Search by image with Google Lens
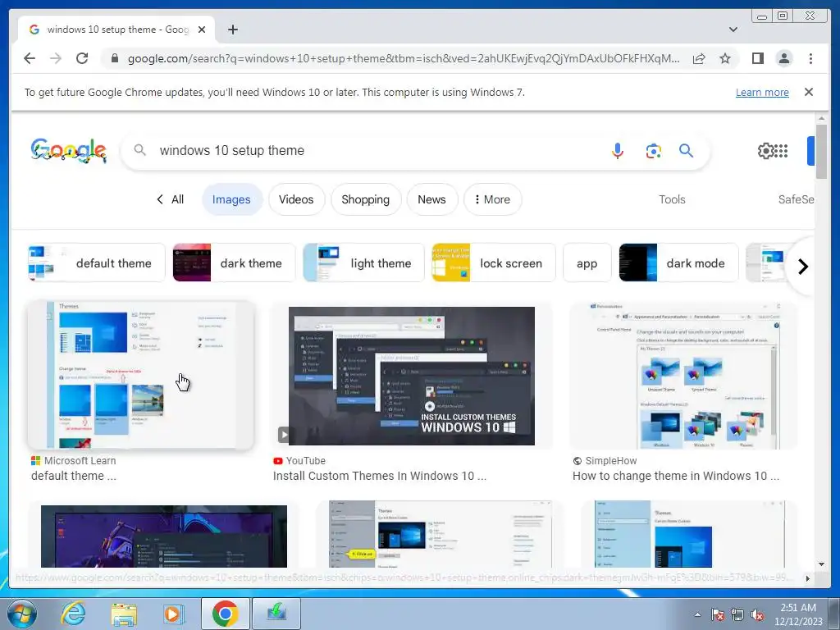 click(x=653, y=151)
